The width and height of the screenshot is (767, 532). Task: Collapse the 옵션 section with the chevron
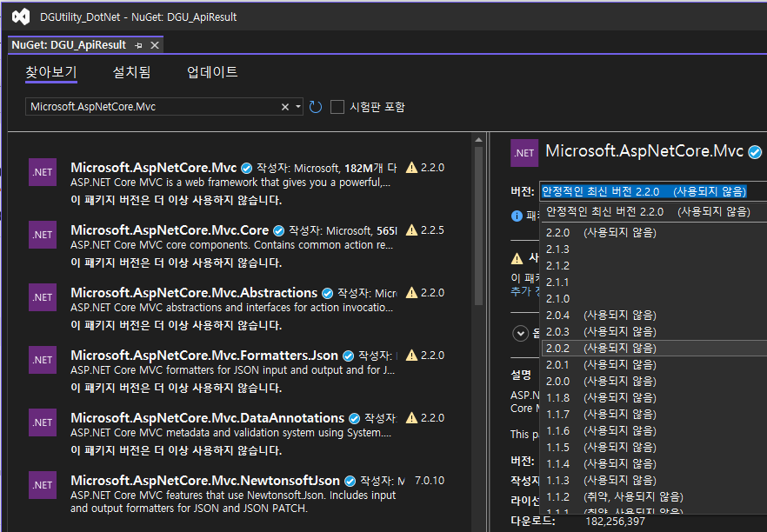(x=520, y=333)
